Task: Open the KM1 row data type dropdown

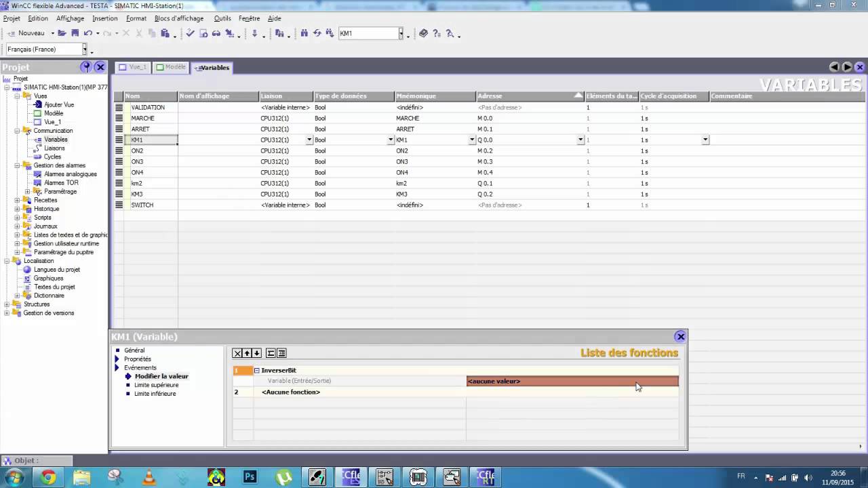Action: coord(391,140)
